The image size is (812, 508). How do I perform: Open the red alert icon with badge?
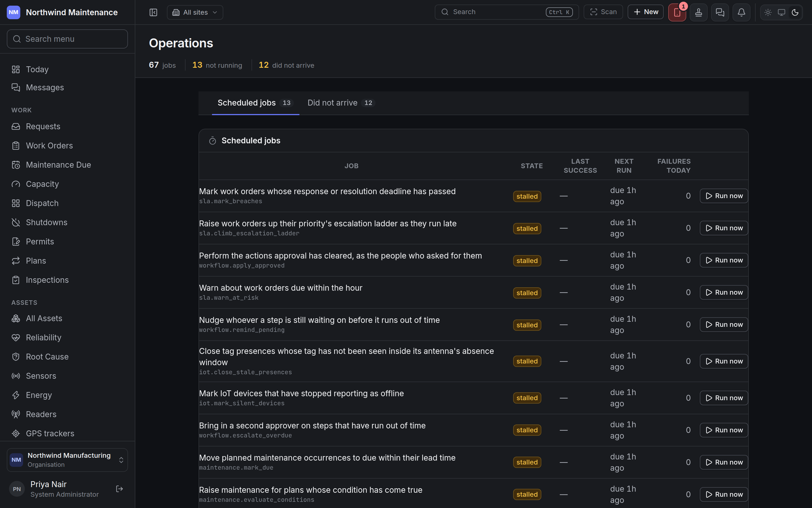pyautogui.click(x=677, y=12)
